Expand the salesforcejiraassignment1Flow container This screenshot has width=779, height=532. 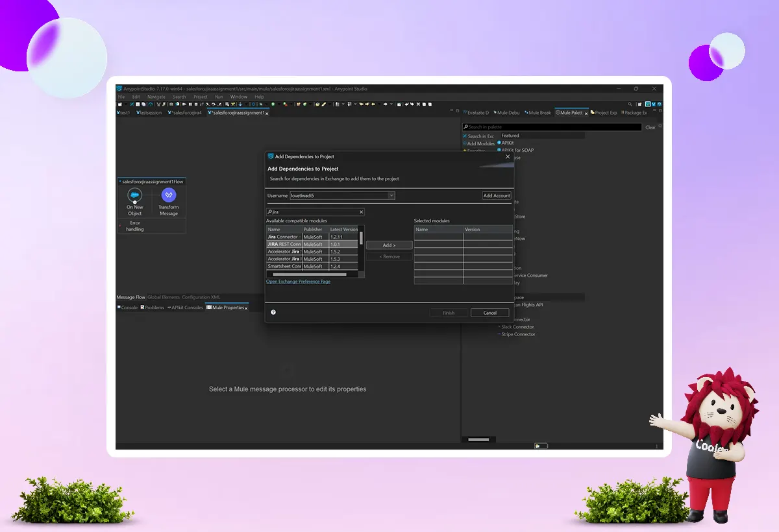coord(120,182)
